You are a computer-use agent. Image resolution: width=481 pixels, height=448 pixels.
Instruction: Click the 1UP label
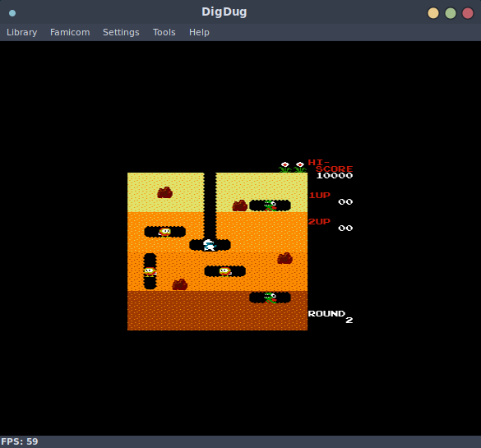(319, 196)
